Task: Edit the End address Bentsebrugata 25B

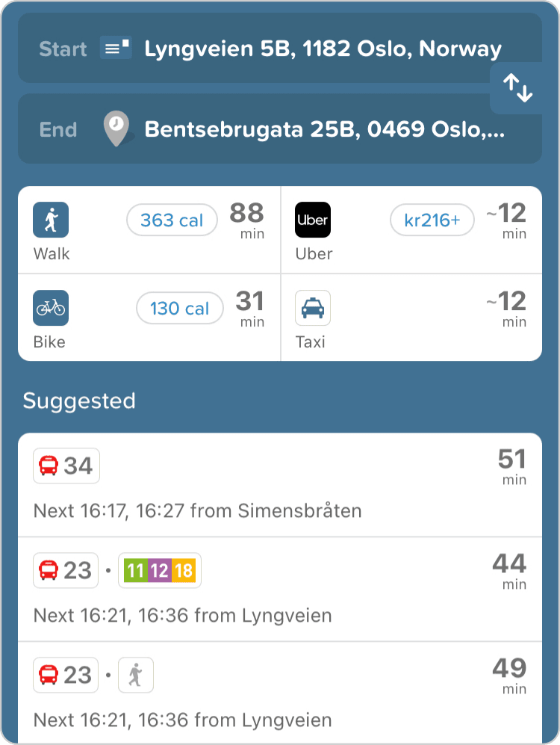Action: [325, 129]
